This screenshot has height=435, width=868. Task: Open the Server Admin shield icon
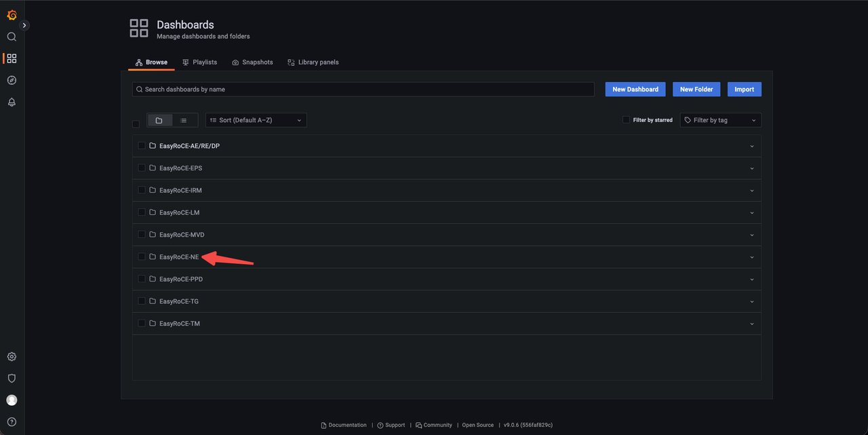coord(12,379)
